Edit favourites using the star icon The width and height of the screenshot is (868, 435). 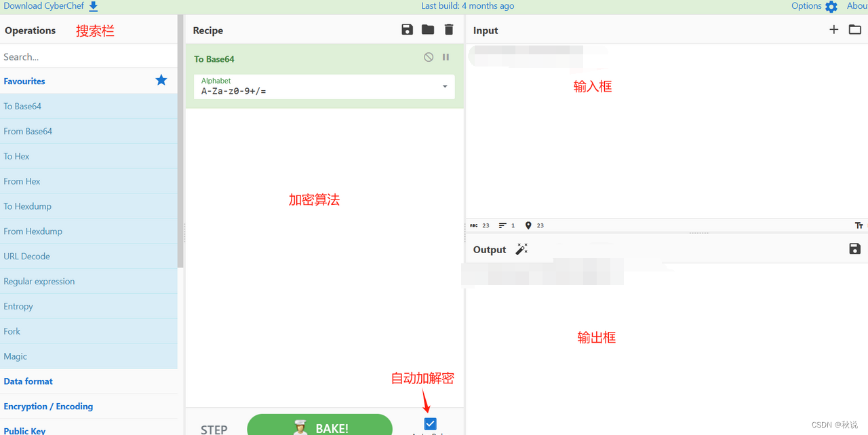[x=161, y=80]
